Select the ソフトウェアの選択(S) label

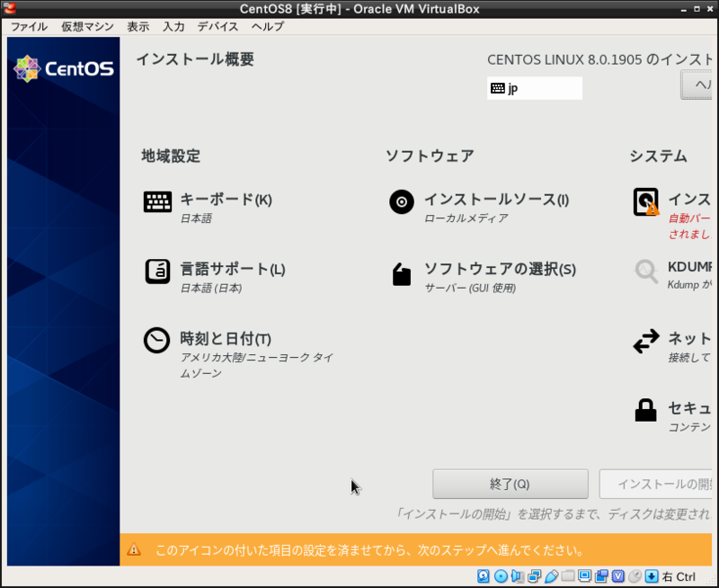501,269
